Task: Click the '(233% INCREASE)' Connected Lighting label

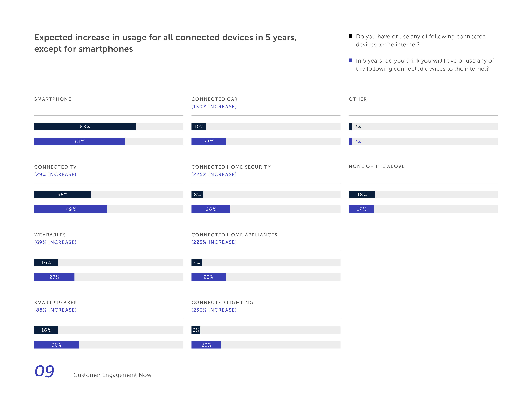Action: tap(214, 310)
